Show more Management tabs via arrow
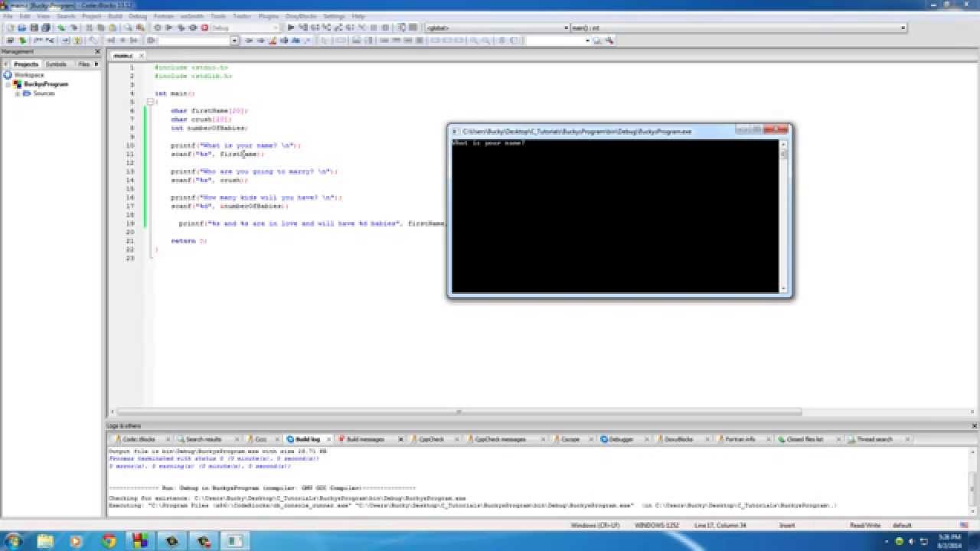The image size is (980, 551). [x=96, y=64]
